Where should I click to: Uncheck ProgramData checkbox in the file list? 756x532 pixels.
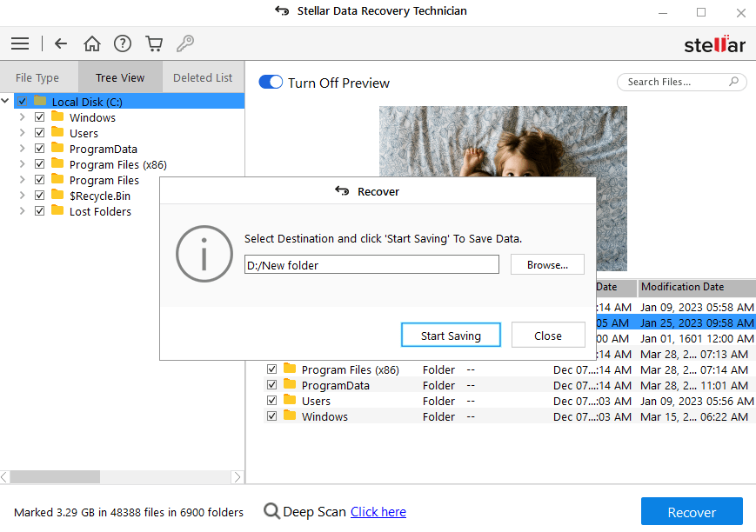pos(272,384)
